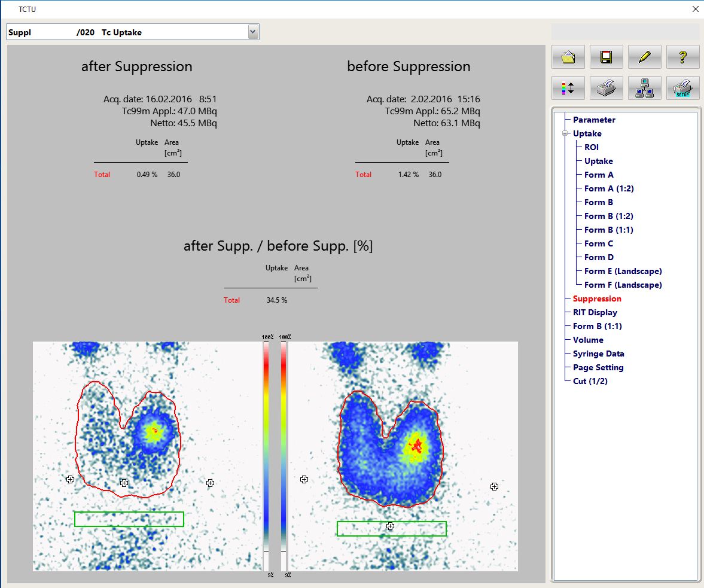Open RIT Display from the tree
Viewport: 704px width, 588px height.
click(595, 312)
